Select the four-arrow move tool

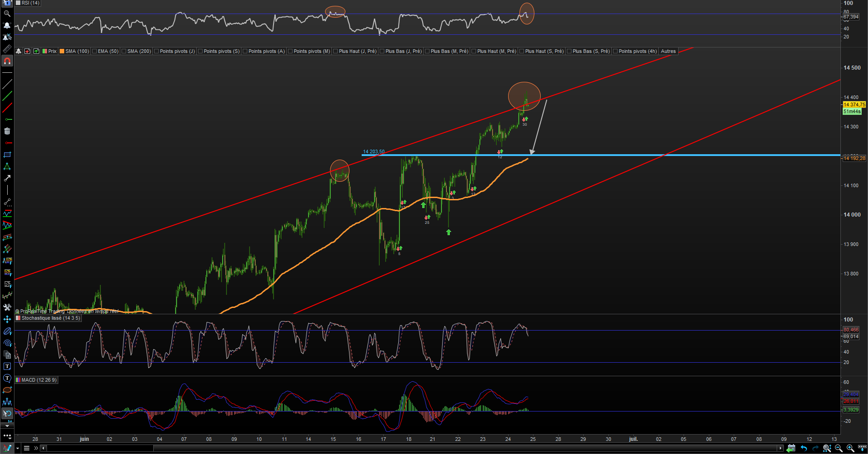click(7, 319)
